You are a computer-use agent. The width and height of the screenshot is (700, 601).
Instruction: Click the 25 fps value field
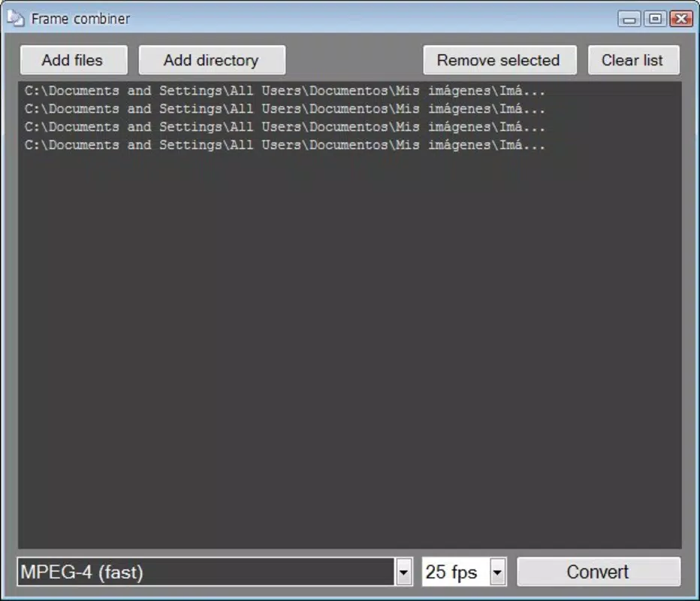456,572
